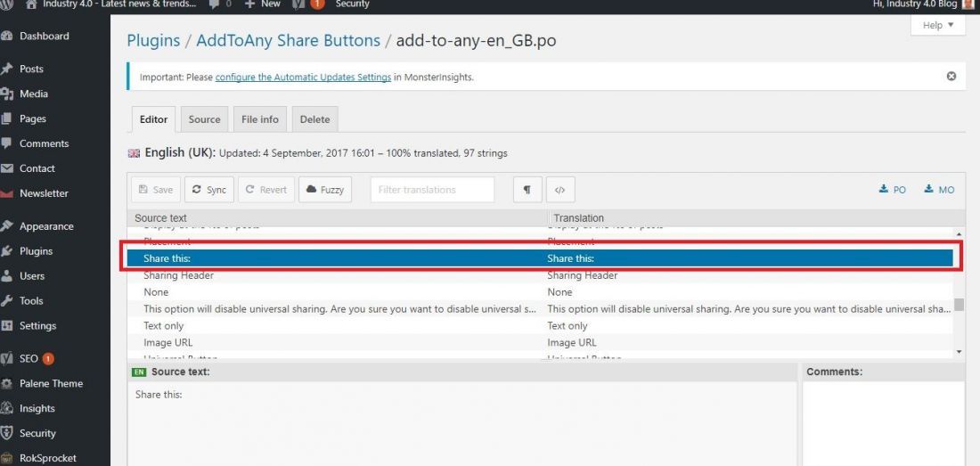Select the 'None' translation row
Image resolution: width=980 pixels, height=466 pixels.
(540, 292)
